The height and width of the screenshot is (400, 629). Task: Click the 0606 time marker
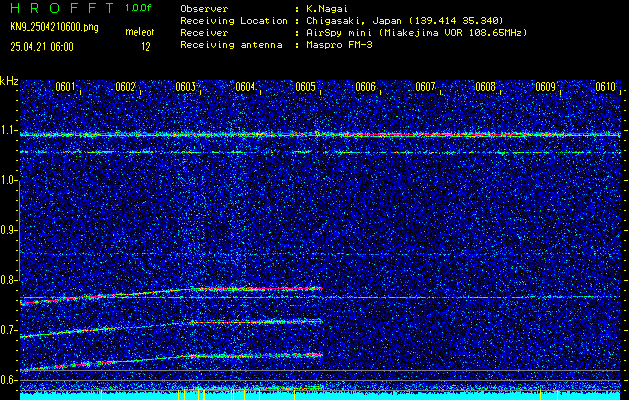pos(365,87)
